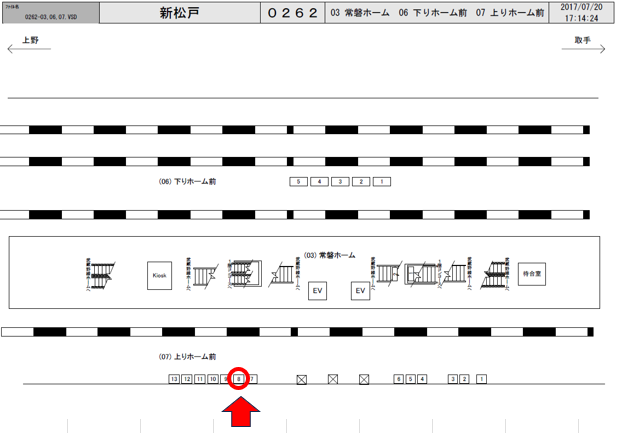Click the (03) 常磐ホーム platform label
The height and width of the screenshot is (433, 619).
(329, 255)
